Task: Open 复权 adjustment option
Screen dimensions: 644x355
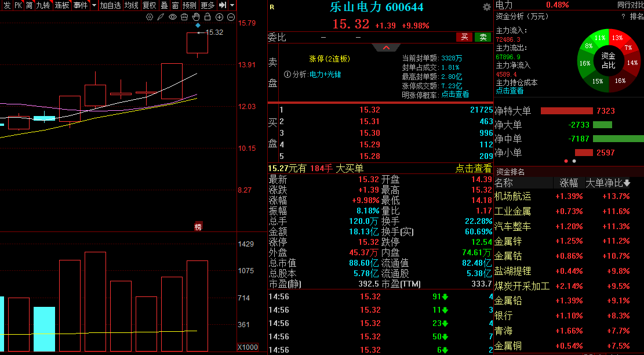Action: 150,5
